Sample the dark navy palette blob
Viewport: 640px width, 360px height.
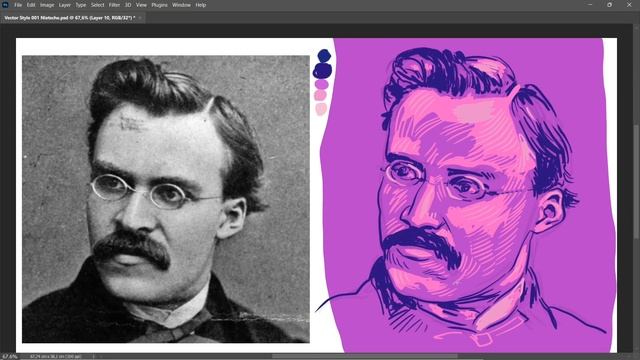322,71
